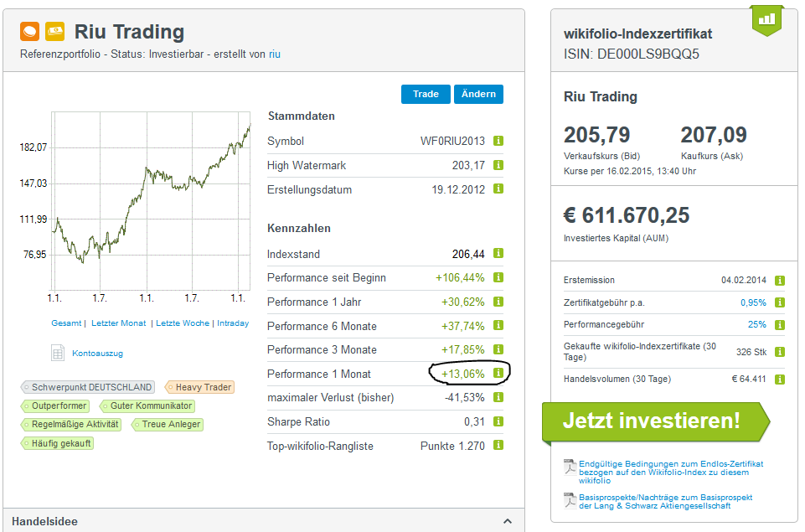Click the Schwerpunkt DEUTSCHLAND tag
805x532 pixels.
pyautogui.click(x=88, y=387)
